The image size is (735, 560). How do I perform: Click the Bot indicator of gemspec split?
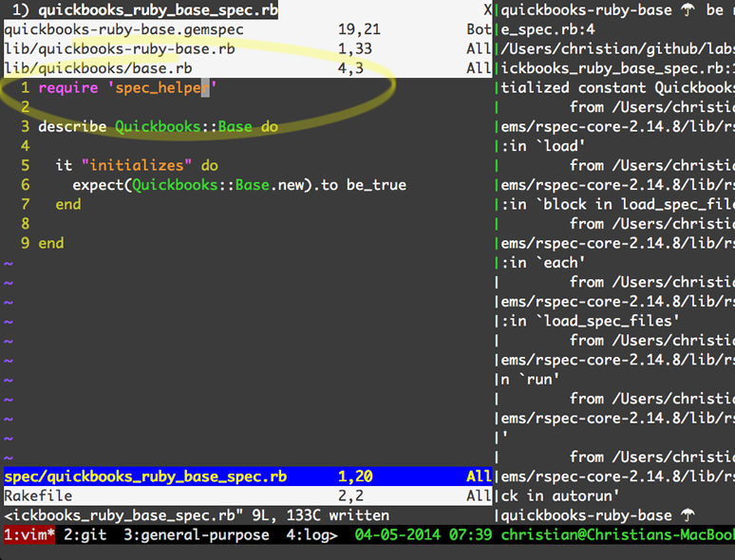coord(479,29)
